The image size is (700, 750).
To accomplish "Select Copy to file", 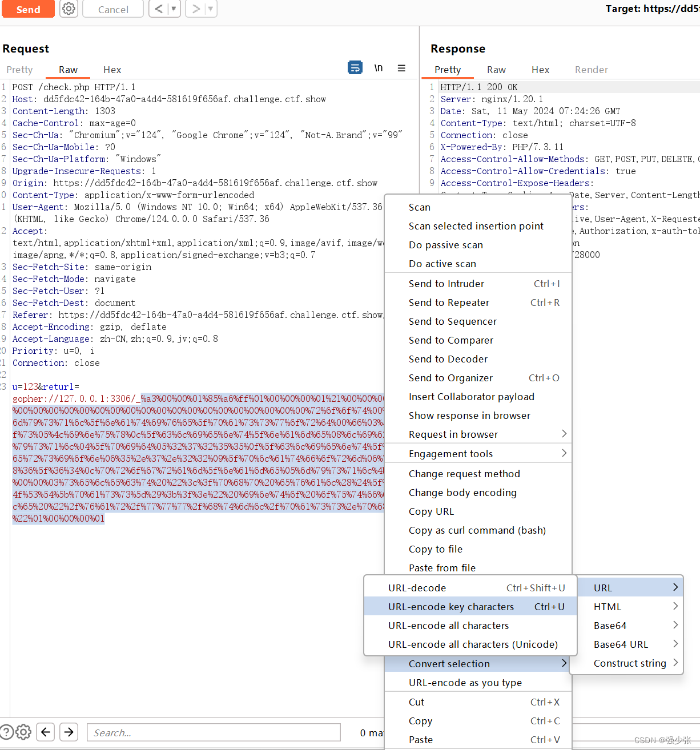I will (x=478, y=549).
